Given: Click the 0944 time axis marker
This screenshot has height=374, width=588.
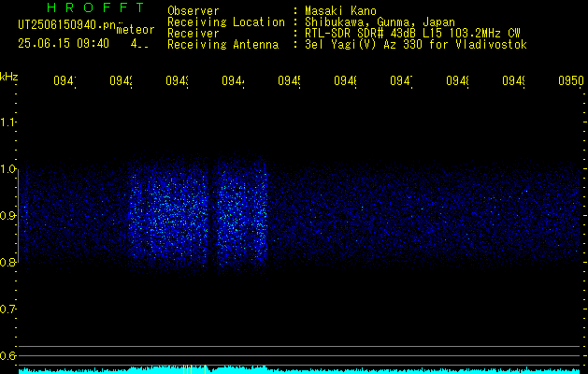Looking at the screenshot, I should click(x=234, y=81).
